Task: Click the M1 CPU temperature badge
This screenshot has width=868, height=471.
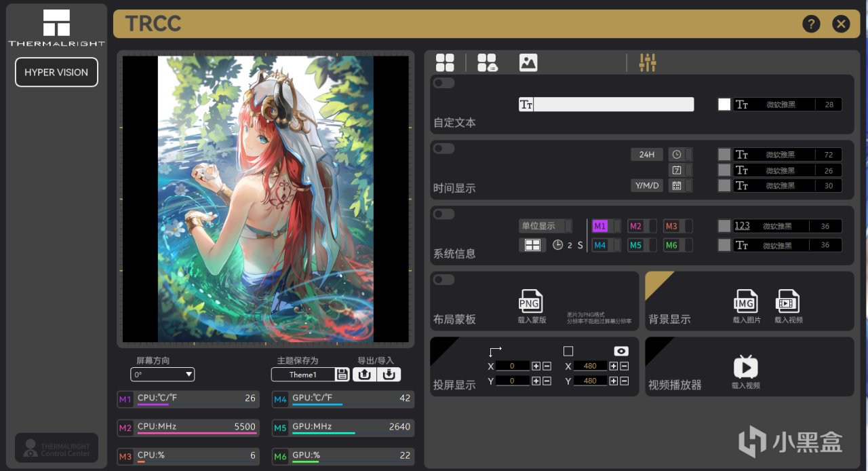Action: [x=125, y=400]
